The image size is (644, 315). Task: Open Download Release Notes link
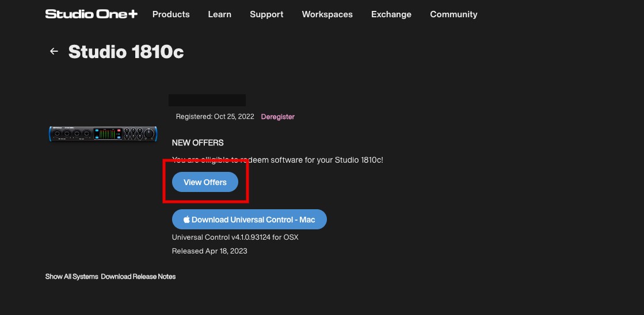pyautogui.click(x=138, y=276)
